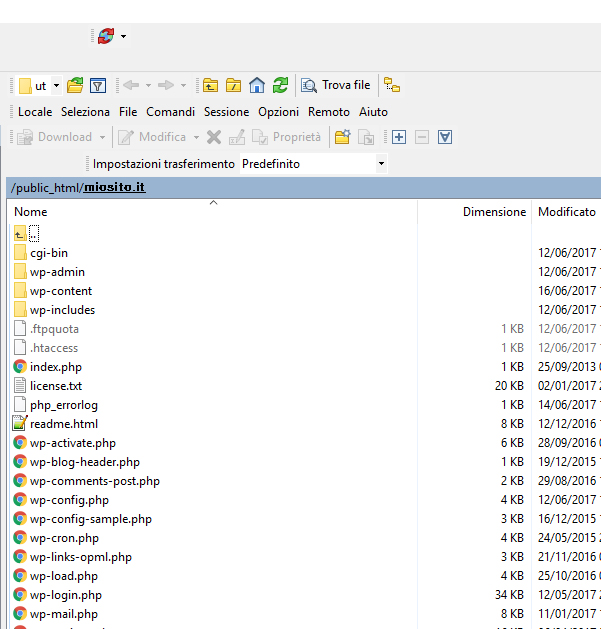Open the Impostazioni trasferimento Predefinito dropdown
The height and width of the screenshot is (629, 601).
(314, 164)
